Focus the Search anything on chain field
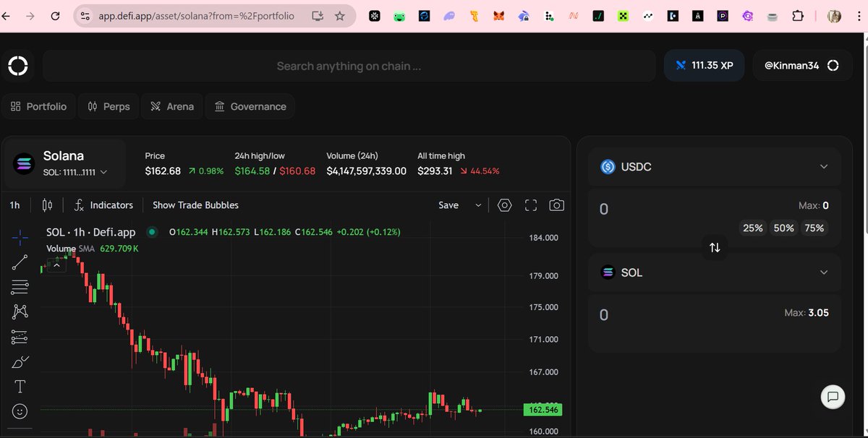This screenshot has height=438, width=868. click(x=349, y=66)
